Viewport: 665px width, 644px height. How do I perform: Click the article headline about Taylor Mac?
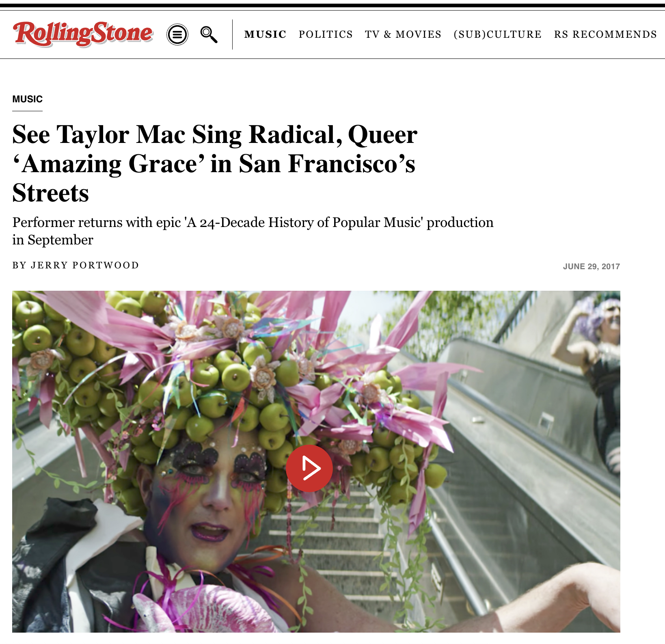pyautogui.click(x=215, y=163)
